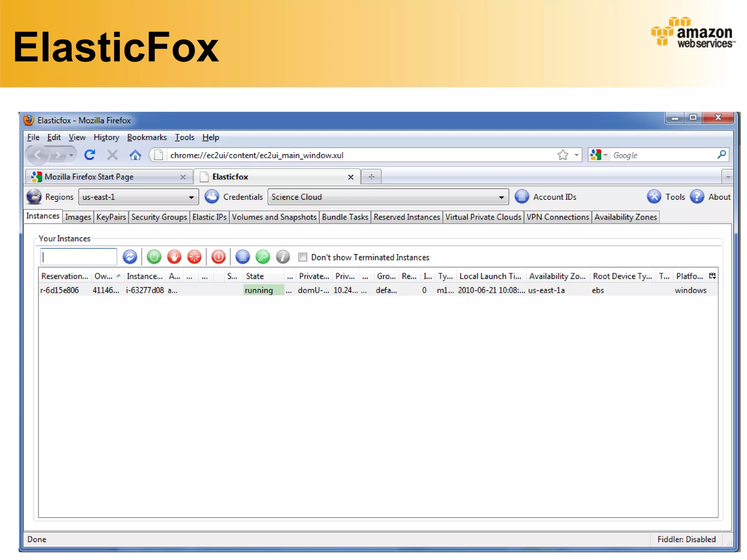Close the Elasticfox browser tab
The height and width of the screenshot is (560, 747).
(351, 177)
